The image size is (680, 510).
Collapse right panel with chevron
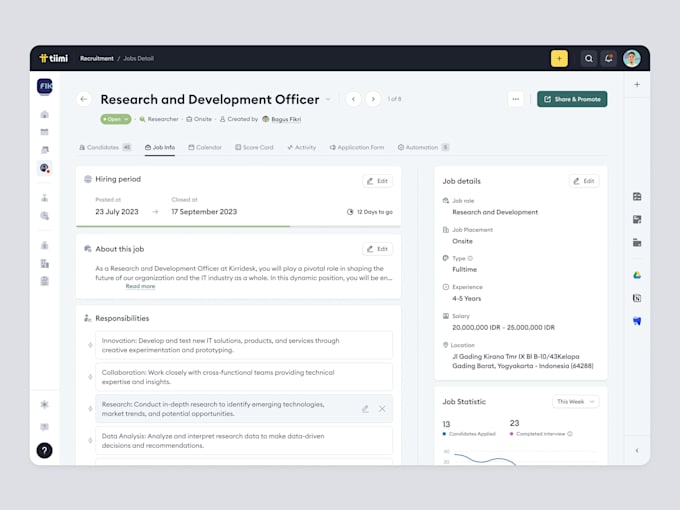click(x=637, y=451)
